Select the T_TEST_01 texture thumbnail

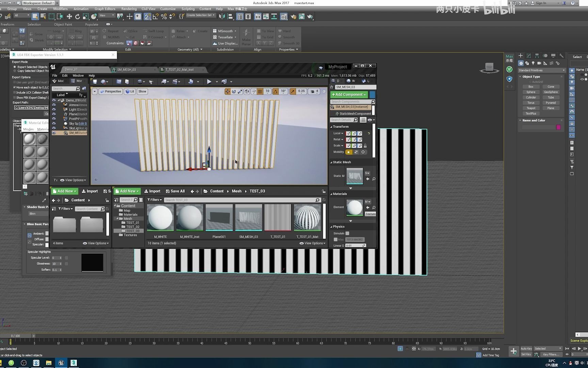point(278,218)
